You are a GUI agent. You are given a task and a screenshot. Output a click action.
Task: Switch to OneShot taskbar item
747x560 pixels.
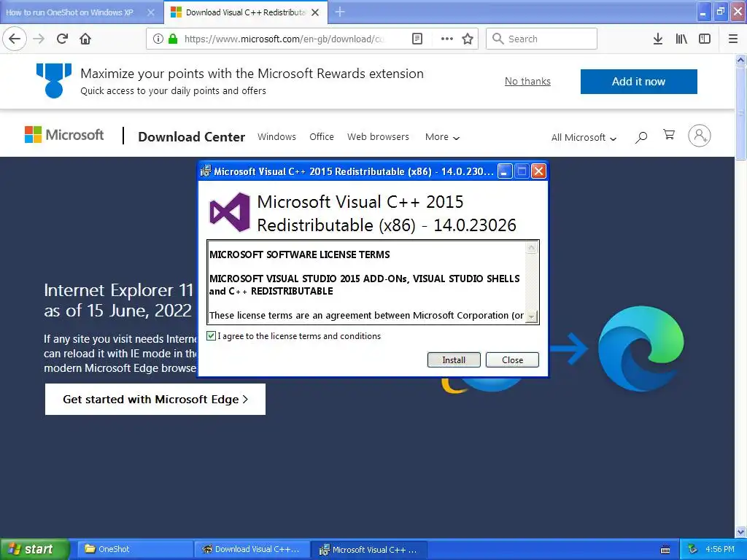pos(133,549)
